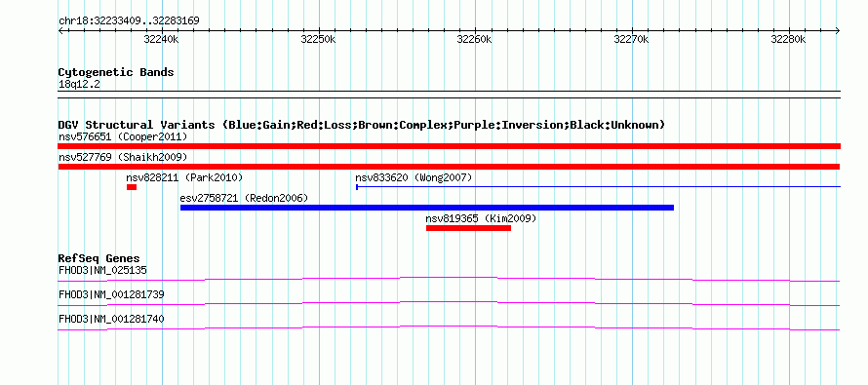
Task: Click the FHOD3|NM_001281739 gene label
Action: (x=111, y=294)
